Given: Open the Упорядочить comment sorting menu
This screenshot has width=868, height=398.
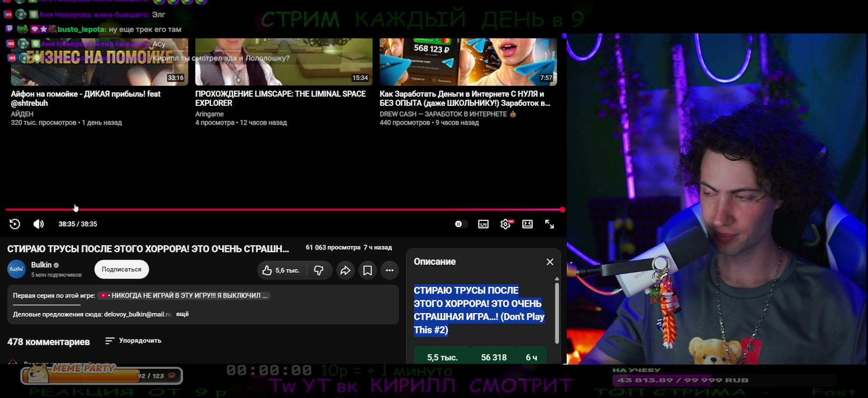Looking at the screenshot, I should coord(133,341).
